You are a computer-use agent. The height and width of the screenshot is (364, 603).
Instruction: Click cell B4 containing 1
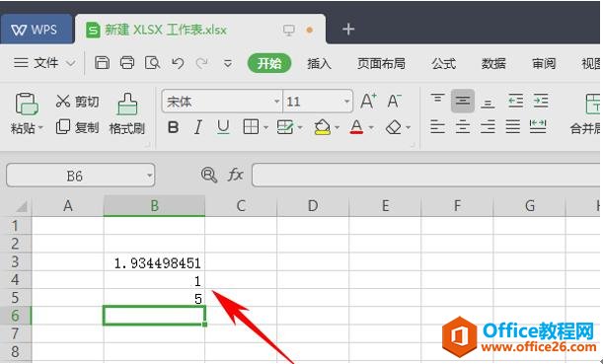(x=154, y=280)
